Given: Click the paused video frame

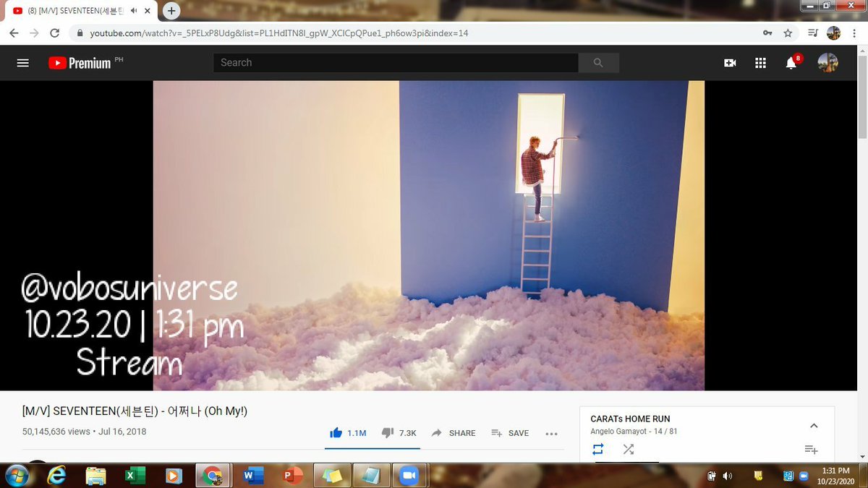Looking at the screenshot, I should (x=428, y=236).
